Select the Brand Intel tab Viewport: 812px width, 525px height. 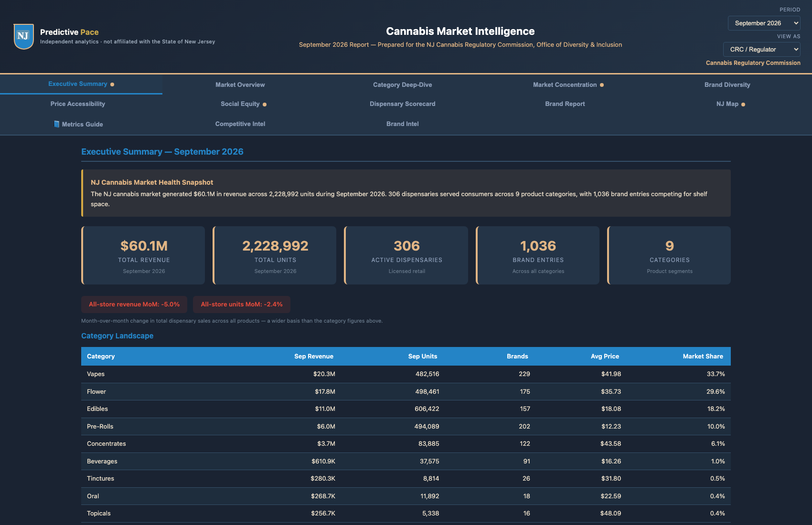[x=402, y=124]
